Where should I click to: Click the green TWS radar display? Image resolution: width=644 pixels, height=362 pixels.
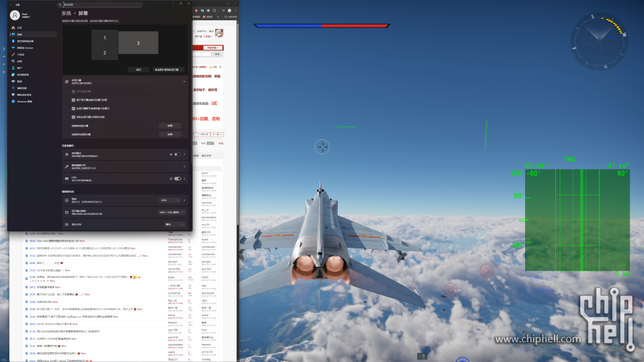(x=577, y=219)
